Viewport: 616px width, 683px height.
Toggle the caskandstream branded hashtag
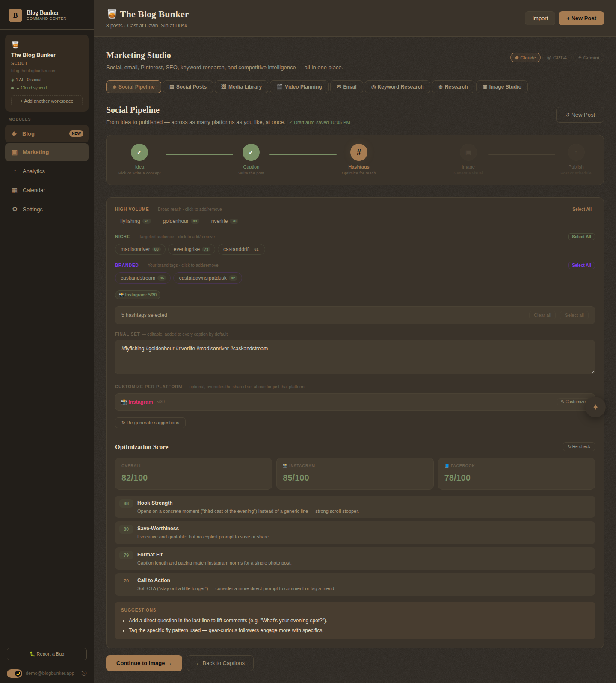143,278
